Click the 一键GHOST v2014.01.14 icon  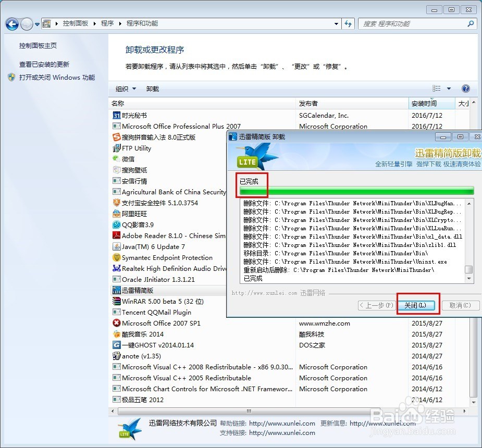point(116,345)
